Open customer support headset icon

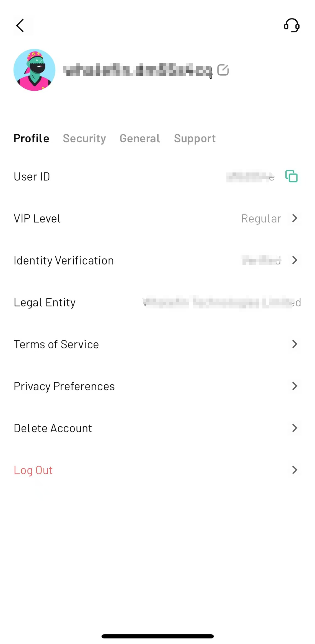tap(292, 26)
